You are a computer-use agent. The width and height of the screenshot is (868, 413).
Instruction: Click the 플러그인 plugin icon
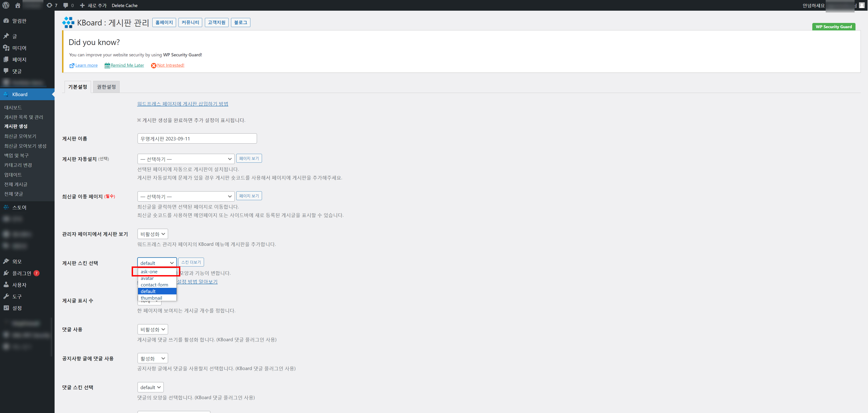6,273
